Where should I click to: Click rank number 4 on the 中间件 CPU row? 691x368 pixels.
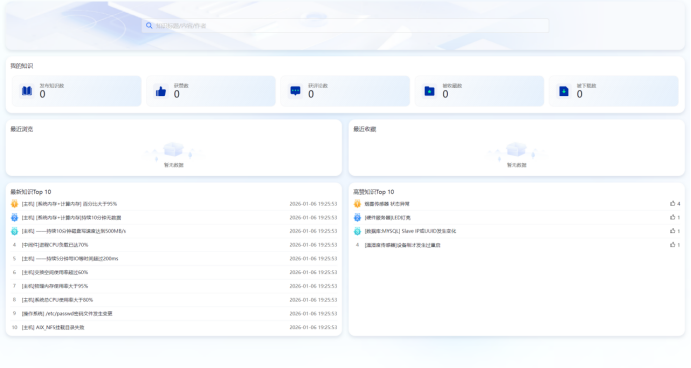point(15,245)
